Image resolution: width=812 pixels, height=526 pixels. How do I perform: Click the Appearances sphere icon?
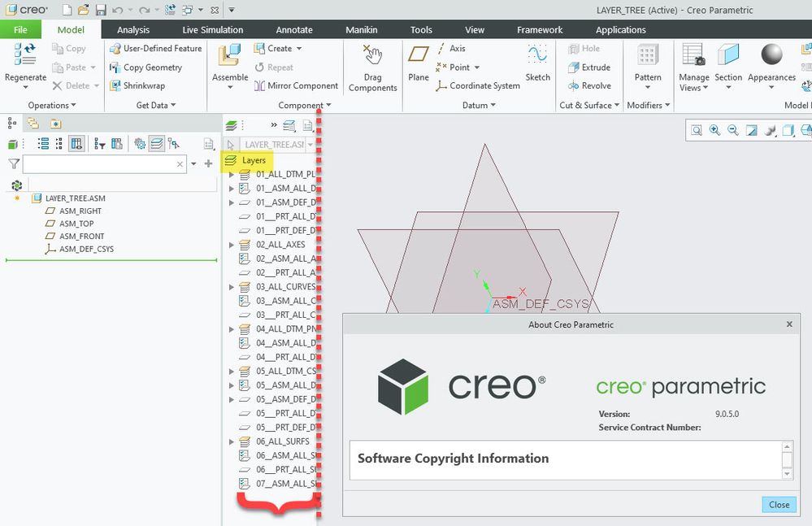(771, 54)
